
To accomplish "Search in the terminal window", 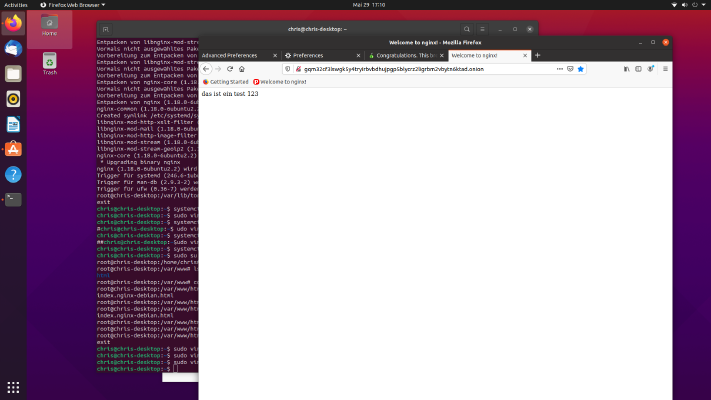I will pyautogui.click(x=467, y=29).
